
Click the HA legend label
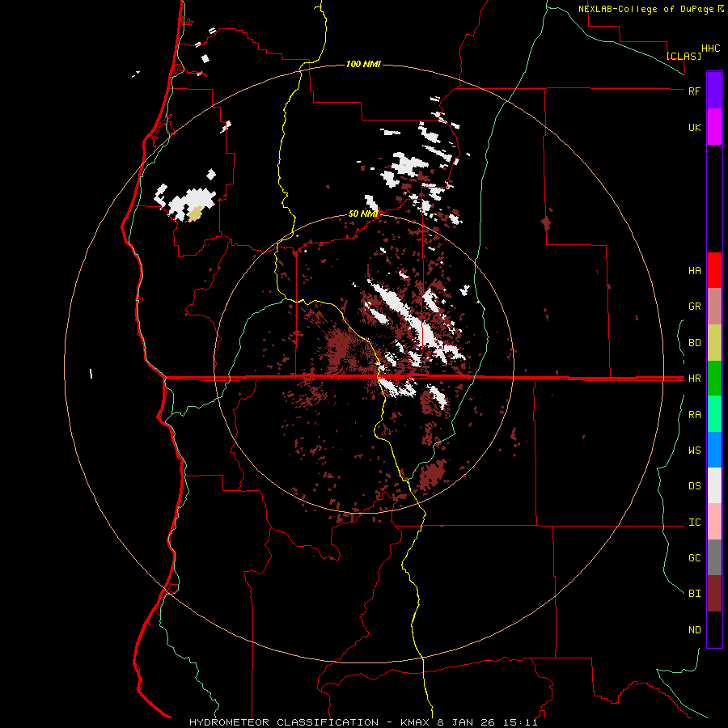tap(694, 271)
